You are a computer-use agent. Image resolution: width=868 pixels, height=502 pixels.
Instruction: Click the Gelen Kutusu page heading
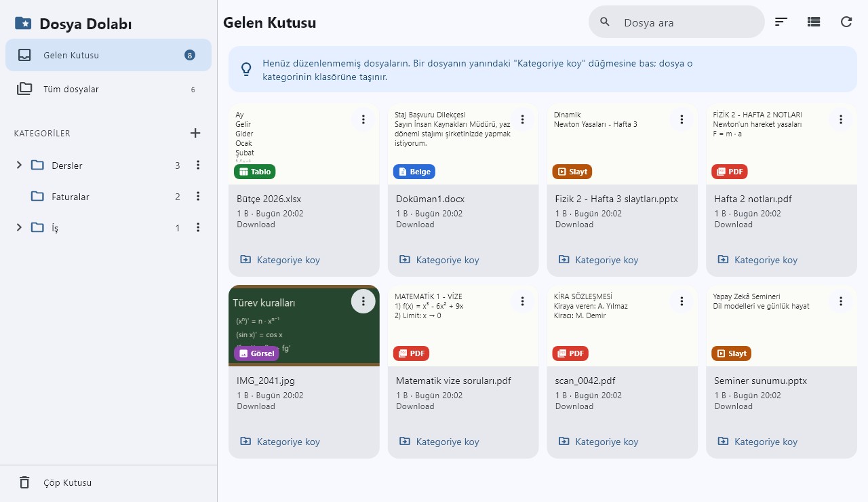270,22
